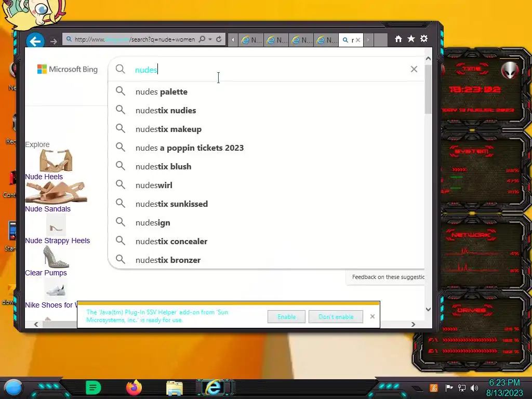Screen dimensions: 532x399
Task: Click the Nude Heels shoe thumbnail
Action: coord(56,161)
